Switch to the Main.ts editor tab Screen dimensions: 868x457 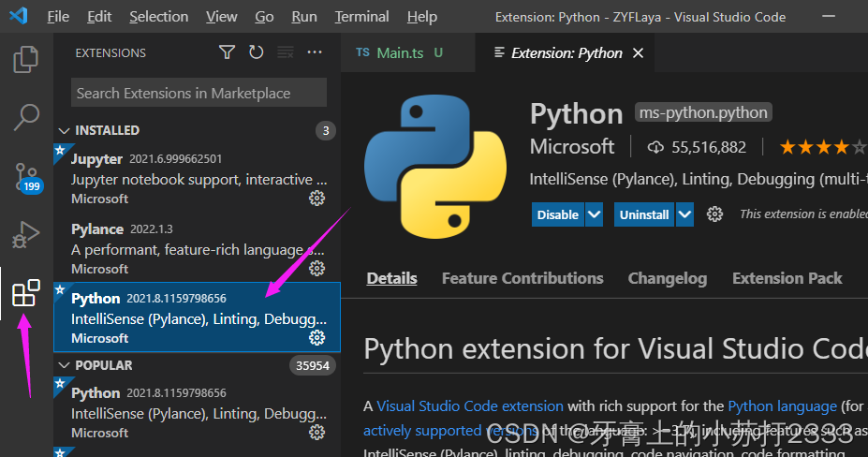pos(408,52)
